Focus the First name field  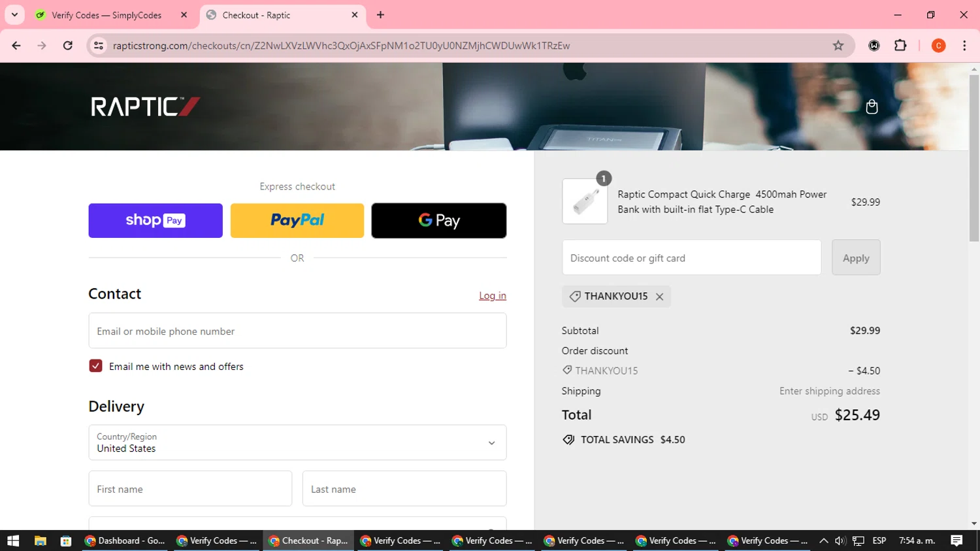(x=190, y=489)
